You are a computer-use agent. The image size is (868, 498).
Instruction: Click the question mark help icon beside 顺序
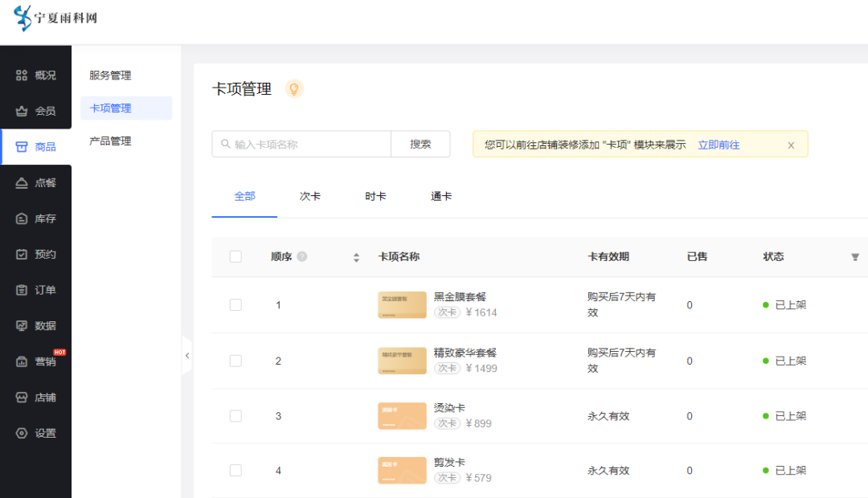point(301,256)
